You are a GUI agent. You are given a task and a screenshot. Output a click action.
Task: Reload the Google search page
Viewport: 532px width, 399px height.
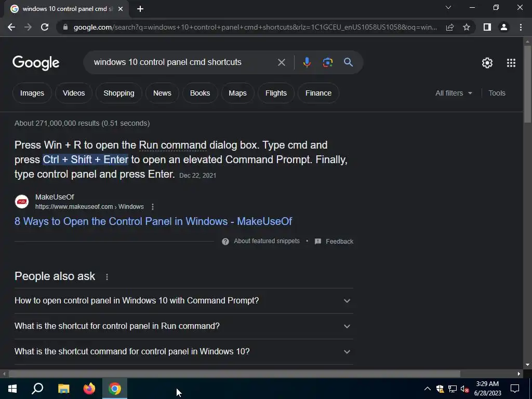45,27
